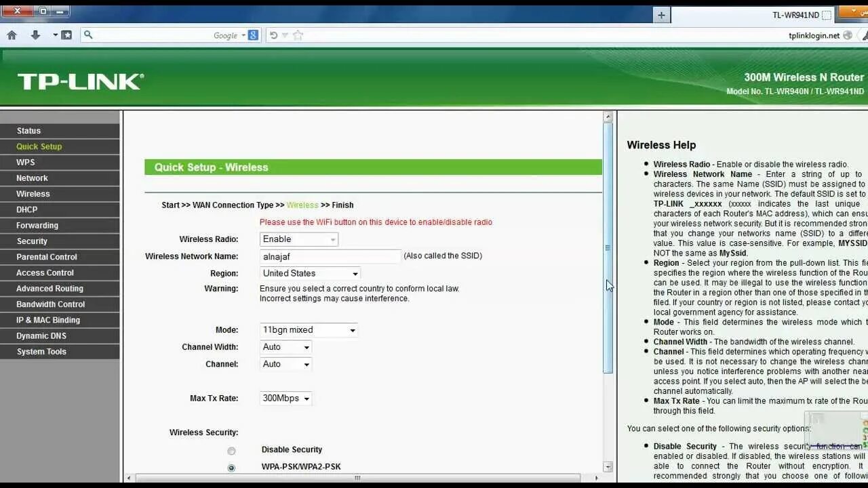This screenshot has height=488, width=868.
Task: Click the scroll up arrow of setup frame
Action: pyautogui.click(x=608, y=117)
